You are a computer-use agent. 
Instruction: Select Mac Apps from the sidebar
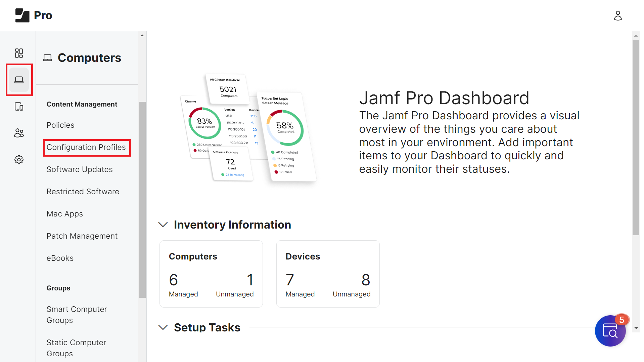(65, 214)
